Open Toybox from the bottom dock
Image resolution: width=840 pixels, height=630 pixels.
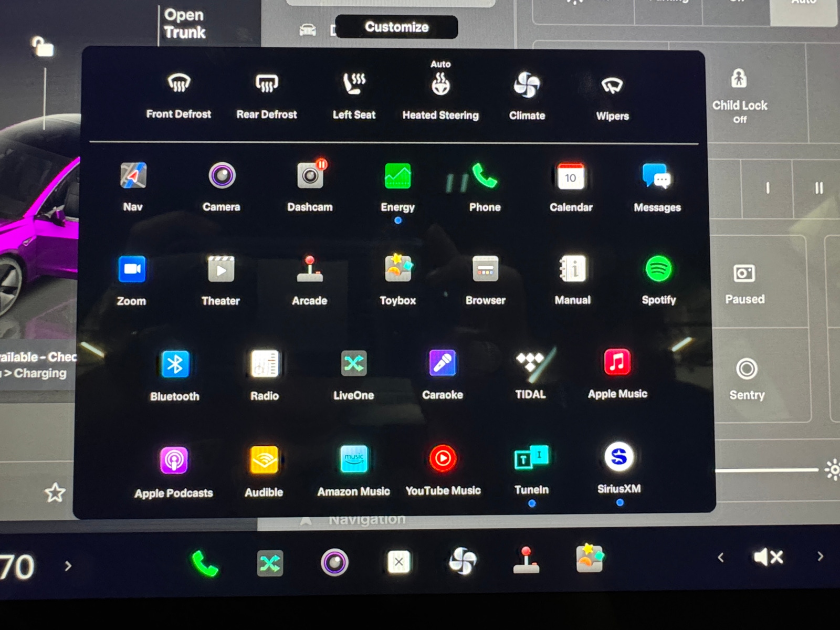(x=590, y=558)
